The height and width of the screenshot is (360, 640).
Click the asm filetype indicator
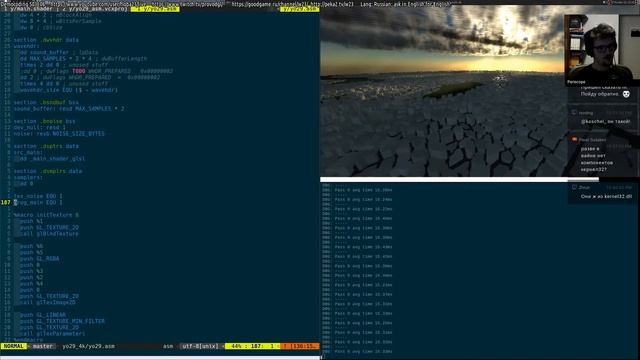[x=168, y=346]
